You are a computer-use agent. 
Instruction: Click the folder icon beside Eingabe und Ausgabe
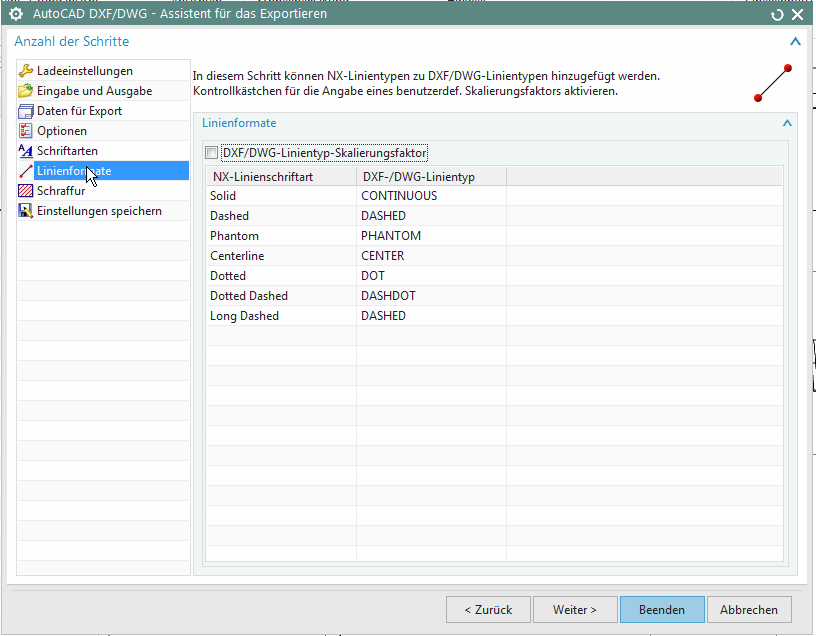coord(26,91)
